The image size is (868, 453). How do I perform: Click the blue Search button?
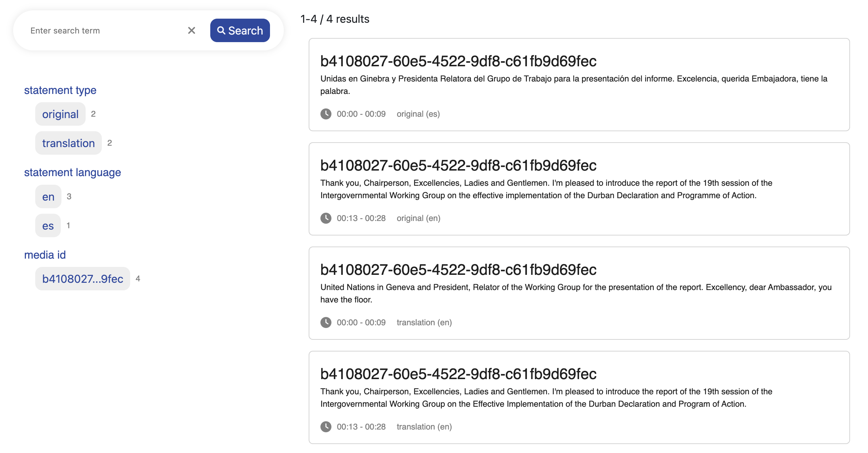tap(240, 30)
